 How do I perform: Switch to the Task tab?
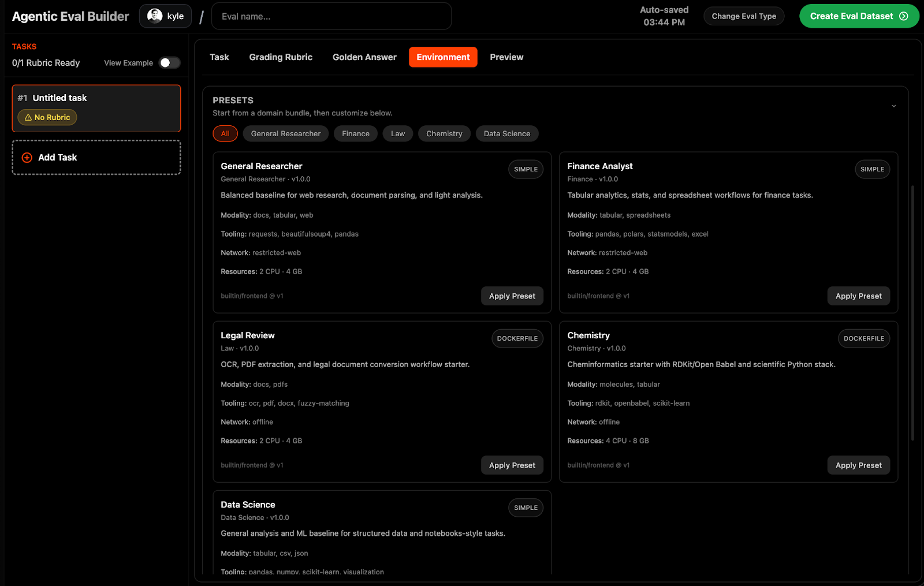[219, 57]
